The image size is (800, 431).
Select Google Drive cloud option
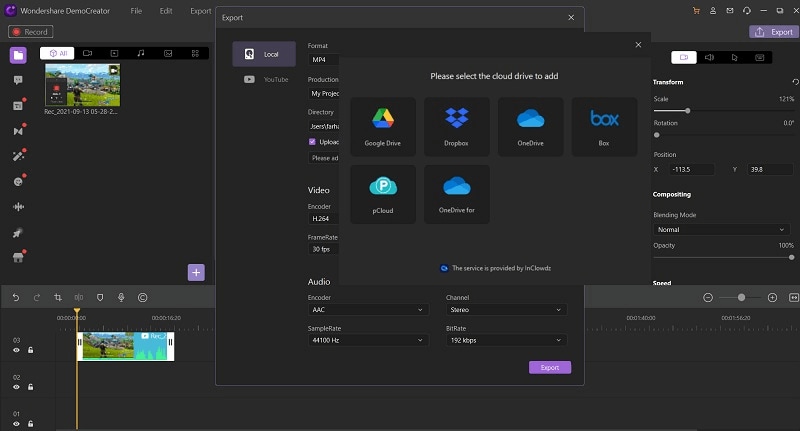point(383,126)
